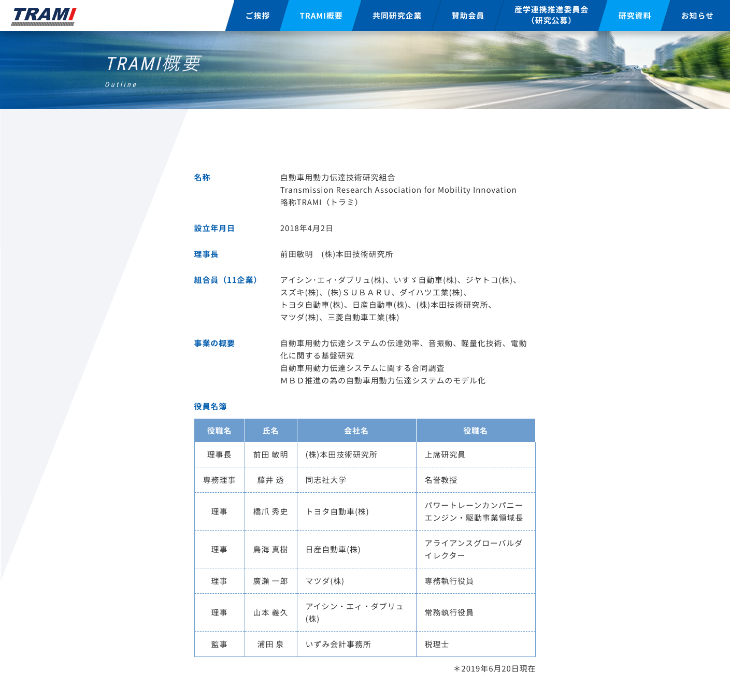Click the 設立年月日 label
The height and width of the screenshot is (700, 730).
click(214, 228)
